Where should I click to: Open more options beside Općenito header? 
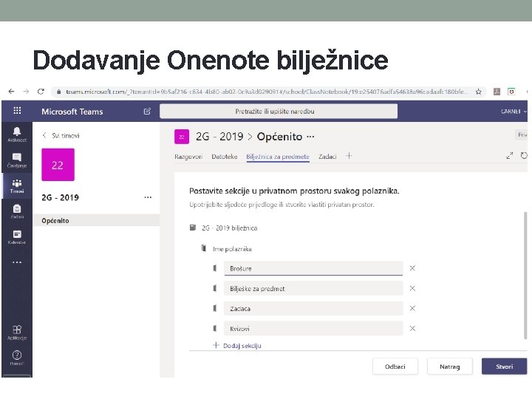click(310, 137)
